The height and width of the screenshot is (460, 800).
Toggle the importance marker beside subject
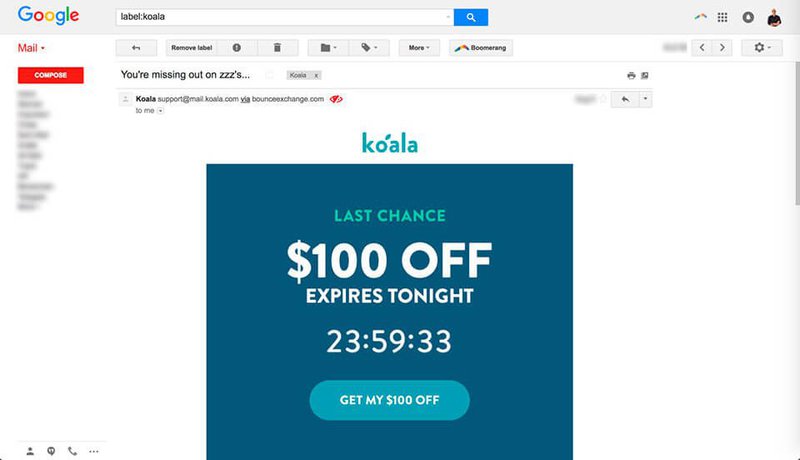[269, 75]
